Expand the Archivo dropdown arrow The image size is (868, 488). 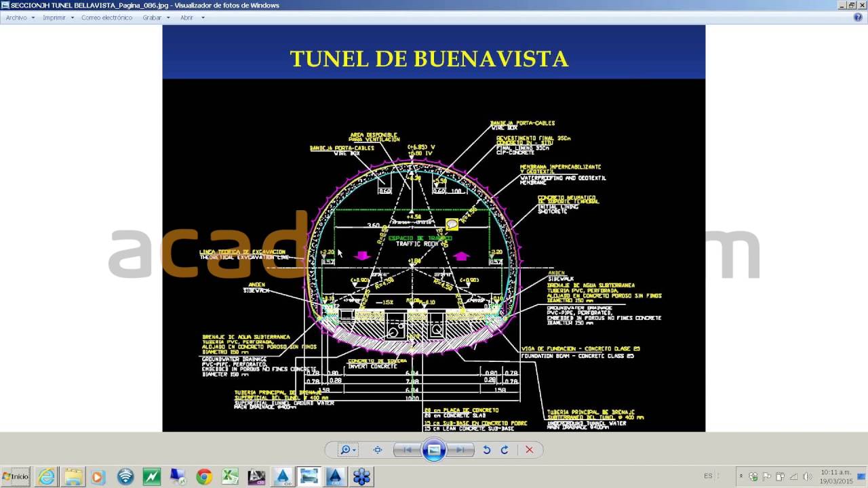click(33, 18)
